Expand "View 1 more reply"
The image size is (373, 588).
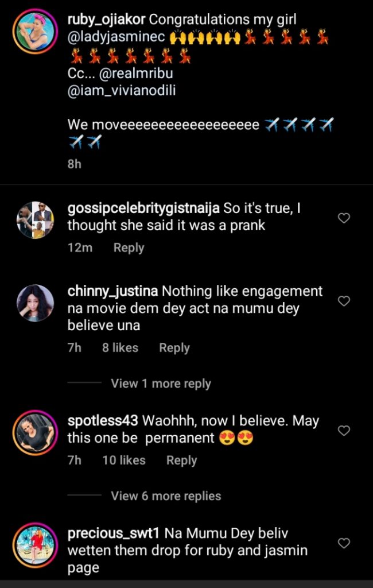coord(161,384)
